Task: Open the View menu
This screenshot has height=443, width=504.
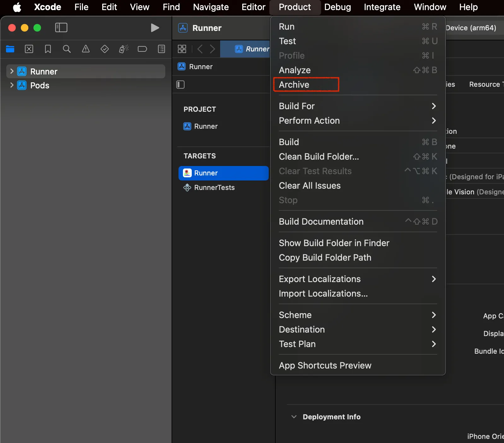Action: pos(140,7)
